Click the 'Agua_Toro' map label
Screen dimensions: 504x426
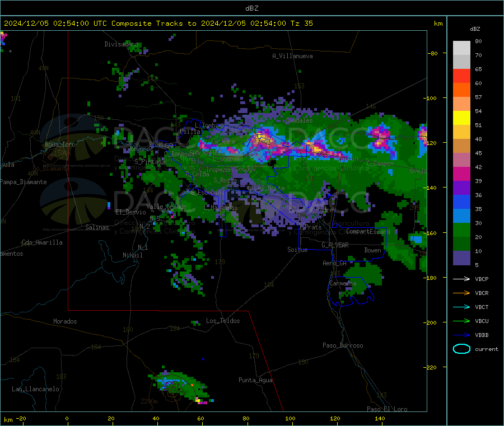click(60, 144)
